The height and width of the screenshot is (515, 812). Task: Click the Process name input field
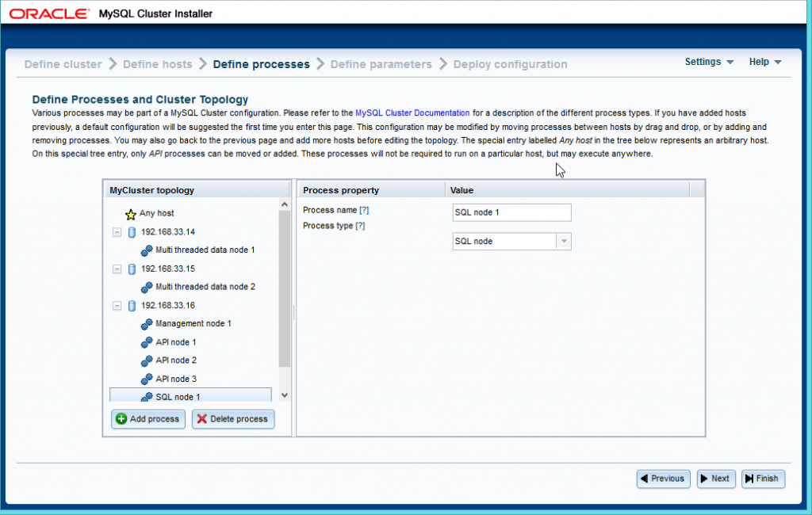[x=511, y=212]
